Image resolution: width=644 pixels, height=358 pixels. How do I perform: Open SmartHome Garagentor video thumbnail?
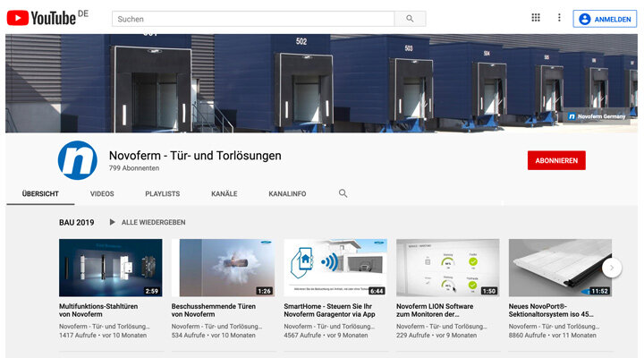pyautogui.click(x=335, y=268)
